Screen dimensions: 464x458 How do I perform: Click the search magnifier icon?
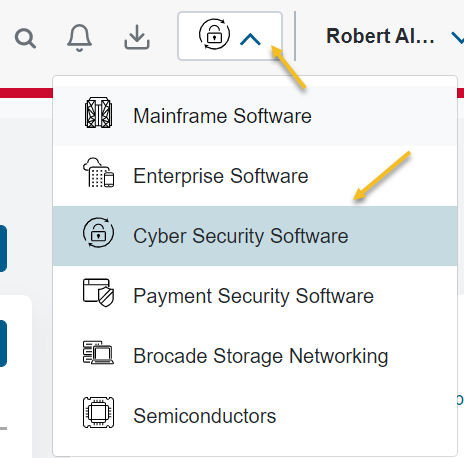pos(25,38)
